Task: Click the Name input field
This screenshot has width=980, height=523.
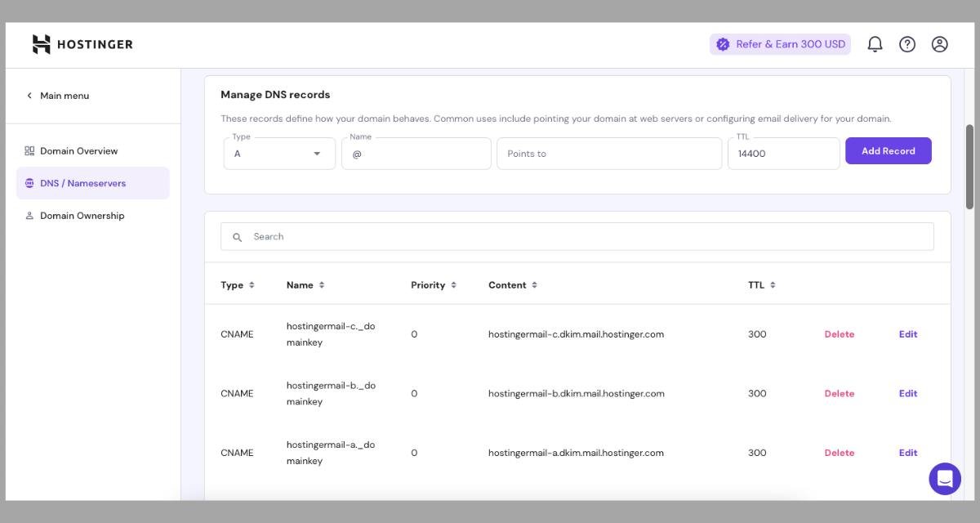Action: (416, 154)
